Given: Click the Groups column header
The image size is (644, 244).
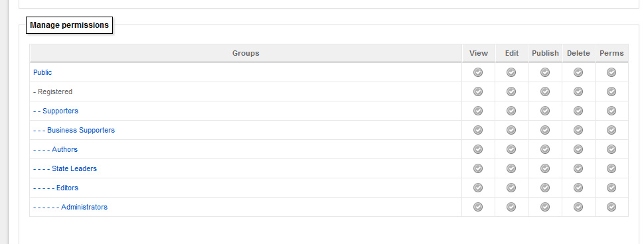Looking at the screenshot, I should tap(246, 53).
